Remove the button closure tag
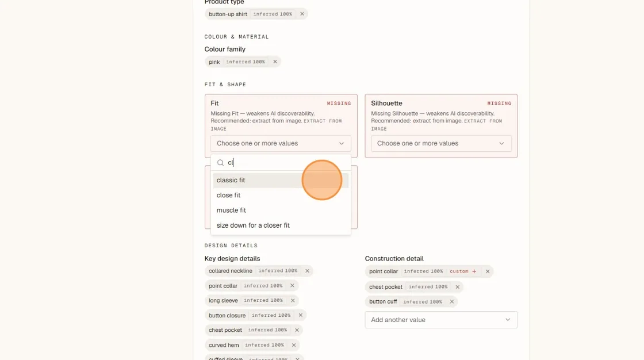Image resolution: width=644 pixels, height=360 pixels. click(x=300, y=315)
